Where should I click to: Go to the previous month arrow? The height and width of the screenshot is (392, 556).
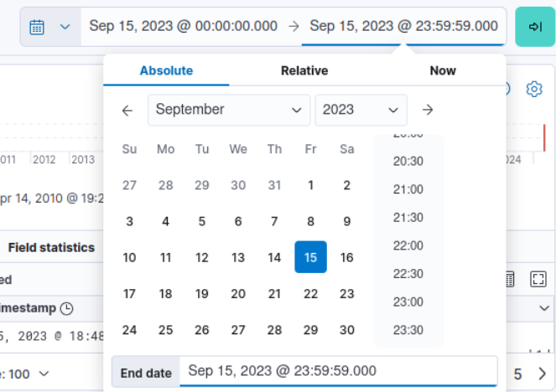(x=127, y=110)
